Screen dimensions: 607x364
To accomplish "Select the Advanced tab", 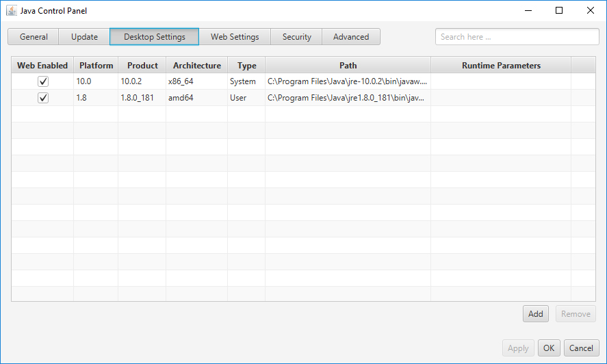I will (350, 37).
